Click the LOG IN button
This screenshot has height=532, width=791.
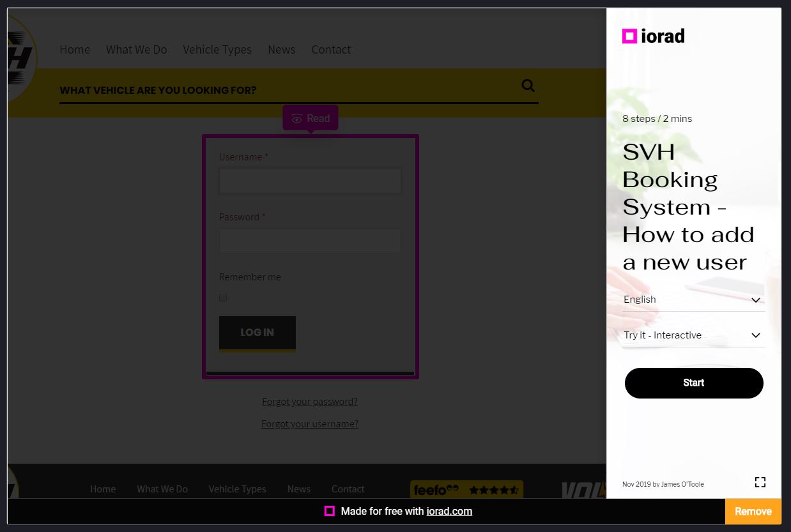[x=257, y=333]
